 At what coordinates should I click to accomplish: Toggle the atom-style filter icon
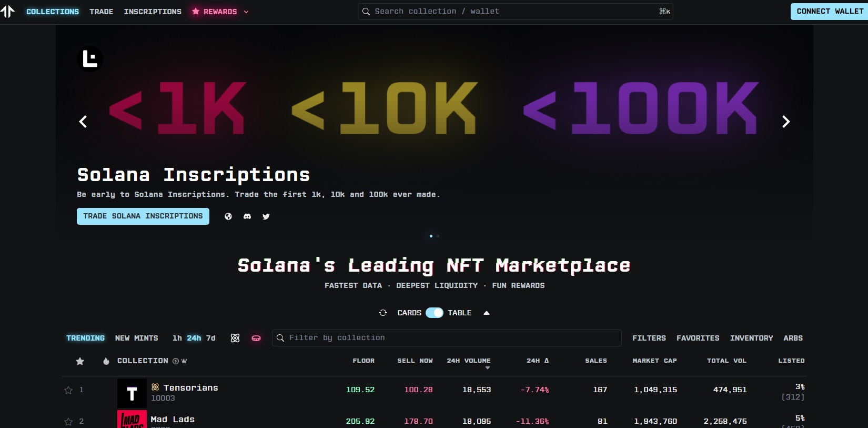[235, 338]
